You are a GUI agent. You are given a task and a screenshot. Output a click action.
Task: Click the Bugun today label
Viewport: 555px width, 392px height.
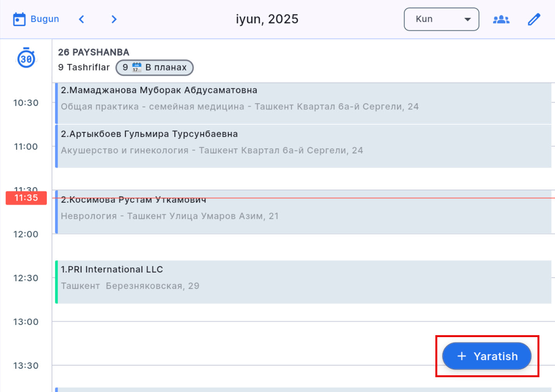[x=45, y=19]
